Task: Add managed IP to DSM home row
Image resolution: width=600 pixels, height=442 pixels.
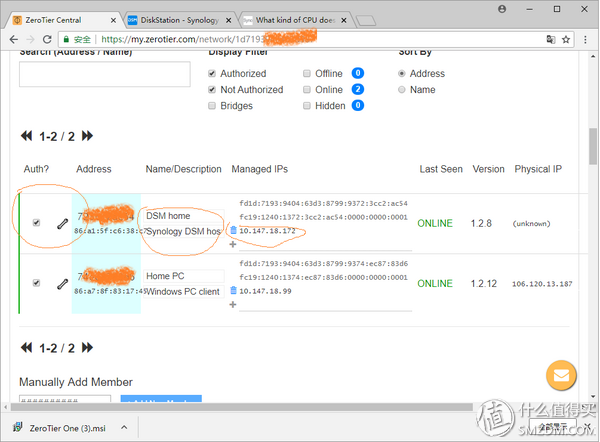Action: (x=233, y=244)
